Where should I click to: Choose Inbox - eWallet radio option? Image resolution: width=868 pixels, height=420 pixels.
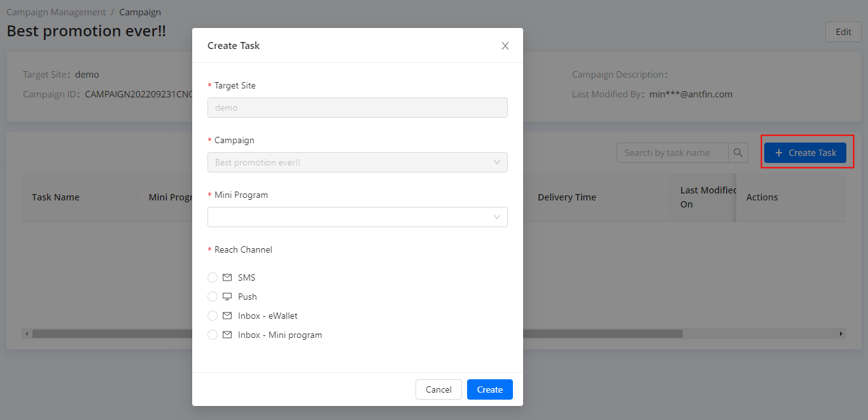(x=213, y=316)
